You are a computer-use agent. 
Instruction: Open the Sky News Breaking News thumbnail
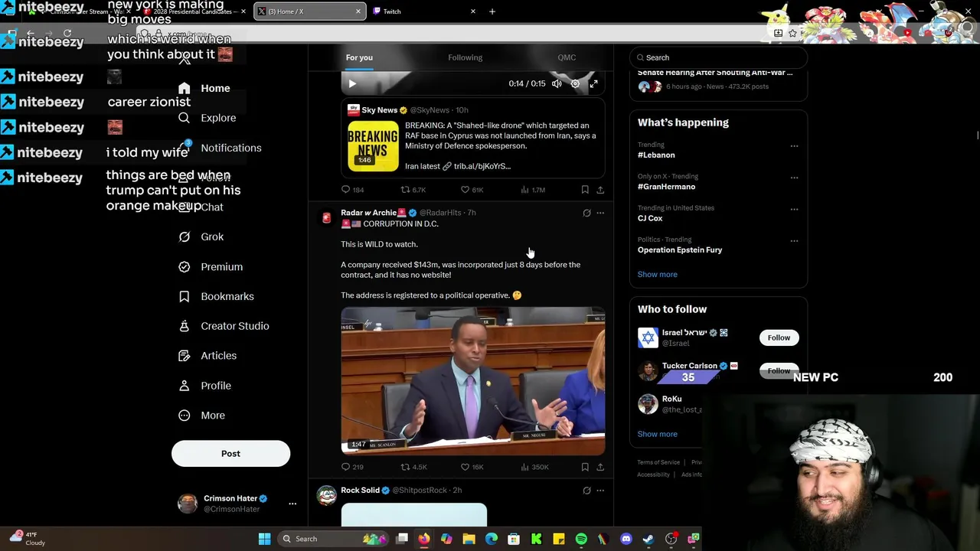pyautogui.click(x=373, y=145)
